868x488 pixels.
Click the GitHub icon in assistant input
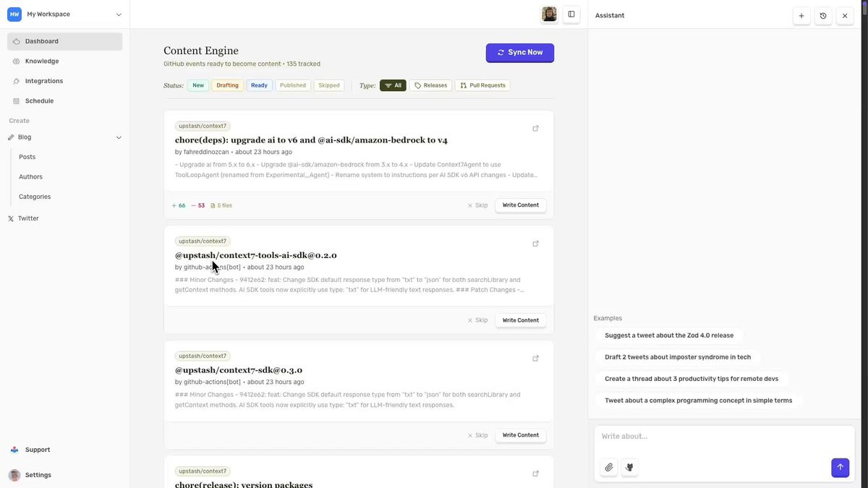[629, 468]
